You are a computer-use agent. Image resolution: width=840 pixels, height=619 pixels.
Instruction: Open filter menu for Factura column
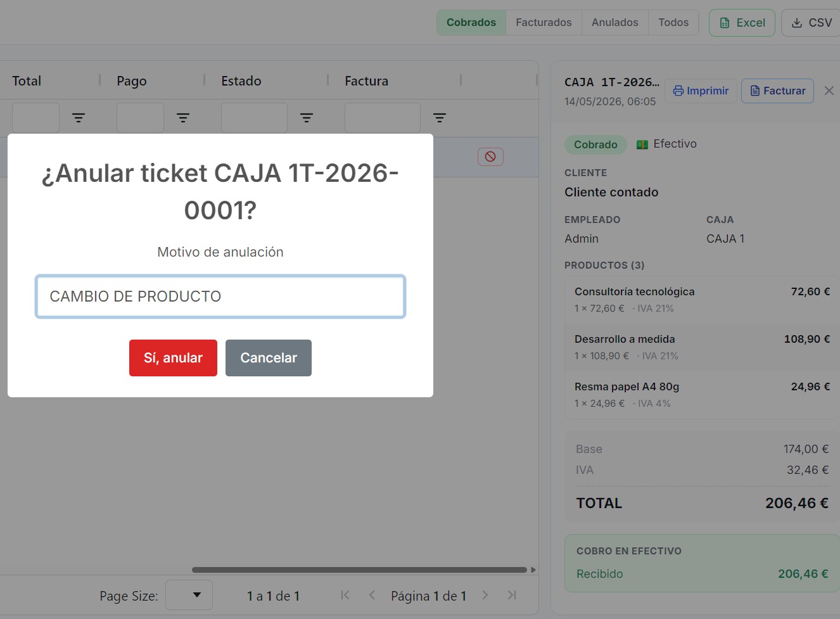coord(440,118)
